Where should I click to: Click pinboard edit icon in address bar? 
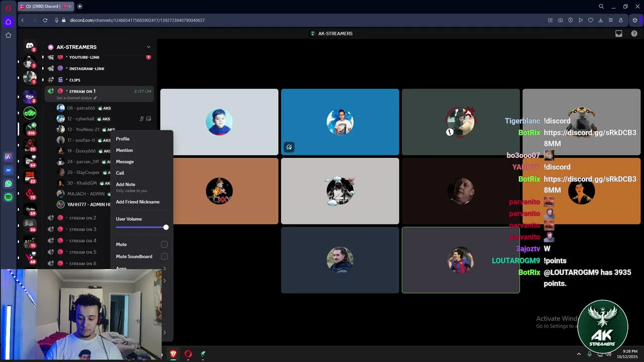point(550,20)
